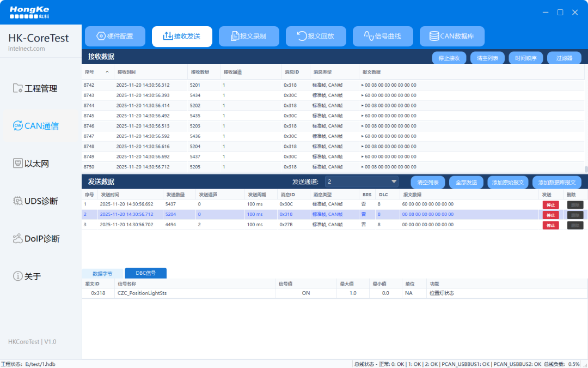Open the 报文回放 message replay tab
The height and width of the screenshot is (368, 588).
316,37
